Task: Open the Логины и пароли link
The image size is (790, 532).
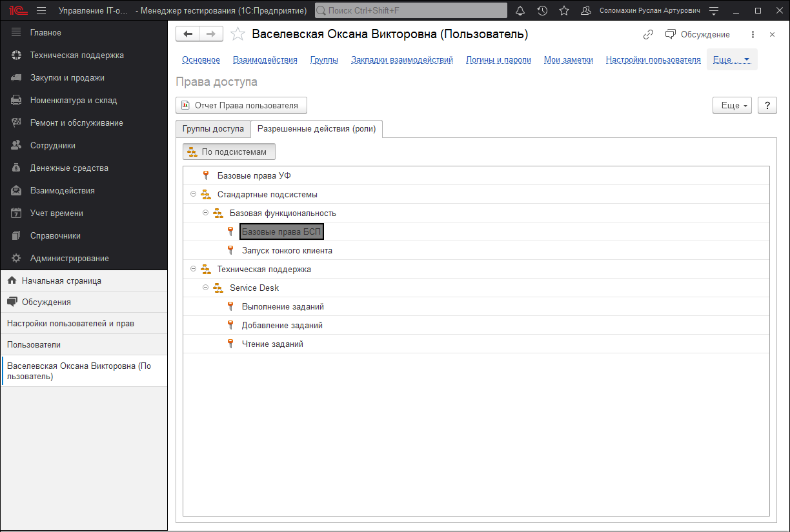Action: [x=498, y=59]
